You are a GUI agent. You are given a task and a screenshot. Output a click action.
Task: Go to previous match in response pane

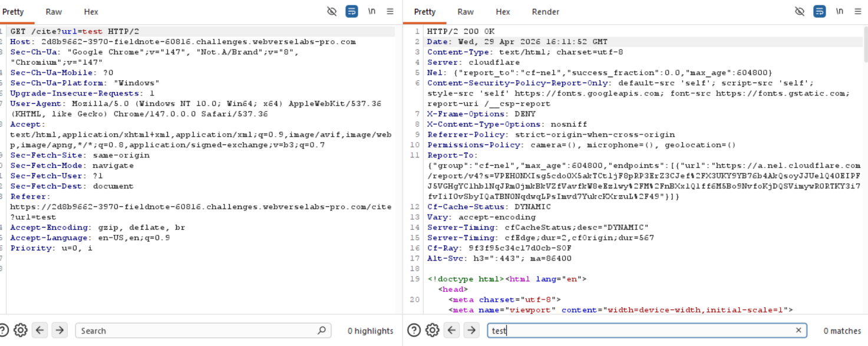coord(452,330)
